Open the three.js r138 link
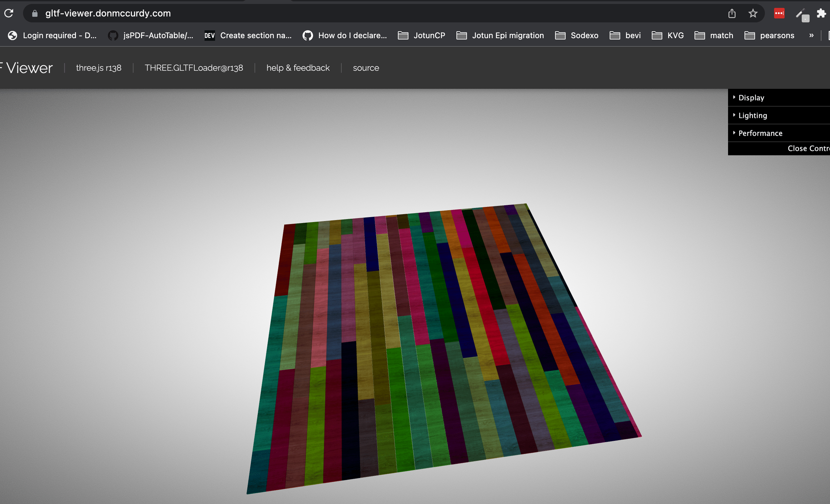Screen dimensions: 830x504 coord(98,67)
